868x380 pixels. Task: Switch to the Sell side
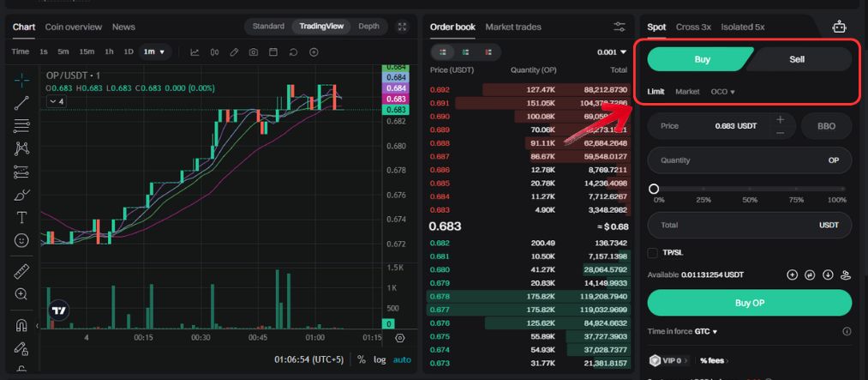(x=798, y=59)
